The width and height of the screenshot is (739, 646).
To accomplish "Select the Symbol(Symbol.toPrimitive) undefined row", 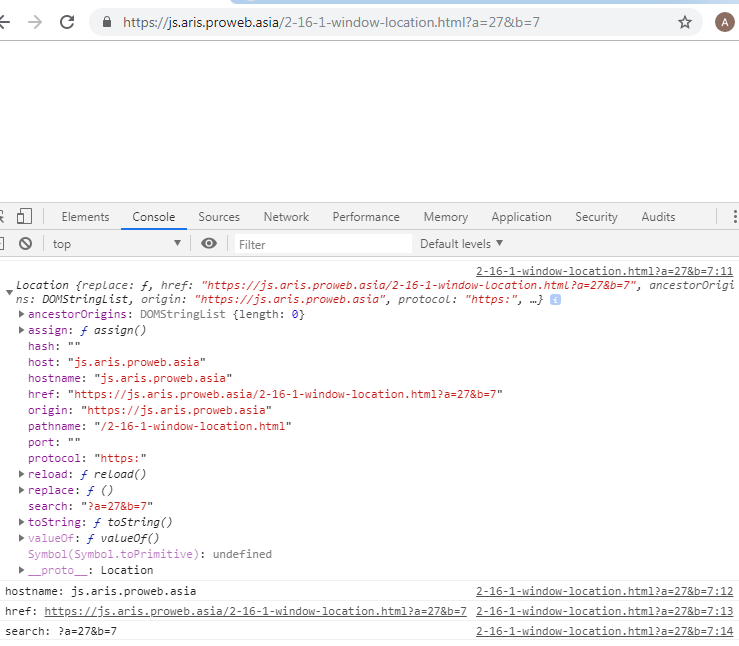I will point(149,554).
